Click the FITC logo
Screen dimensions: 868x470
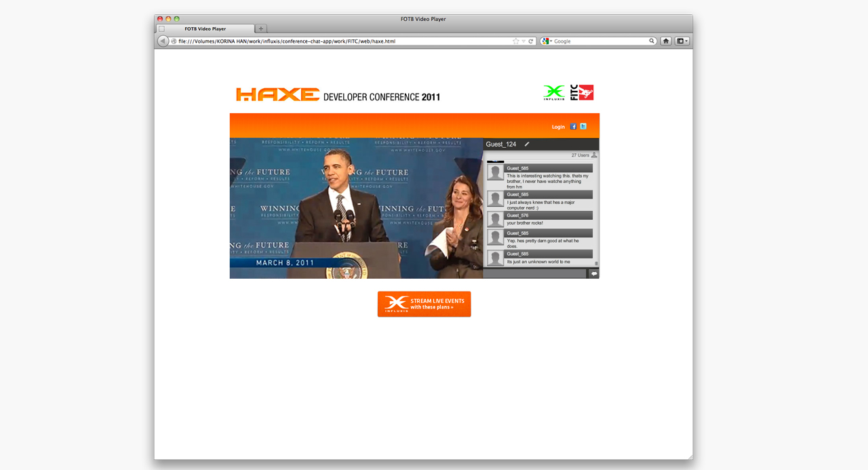582,93
